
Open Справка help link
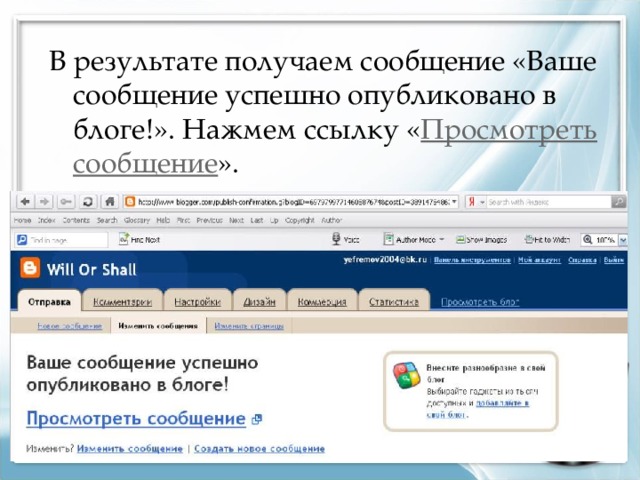point(582,260)
